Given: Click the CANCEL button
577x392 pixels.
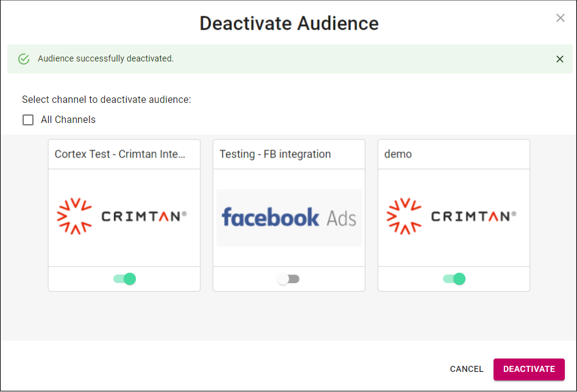Looking at the screenshot, I should tap(467, 369).
